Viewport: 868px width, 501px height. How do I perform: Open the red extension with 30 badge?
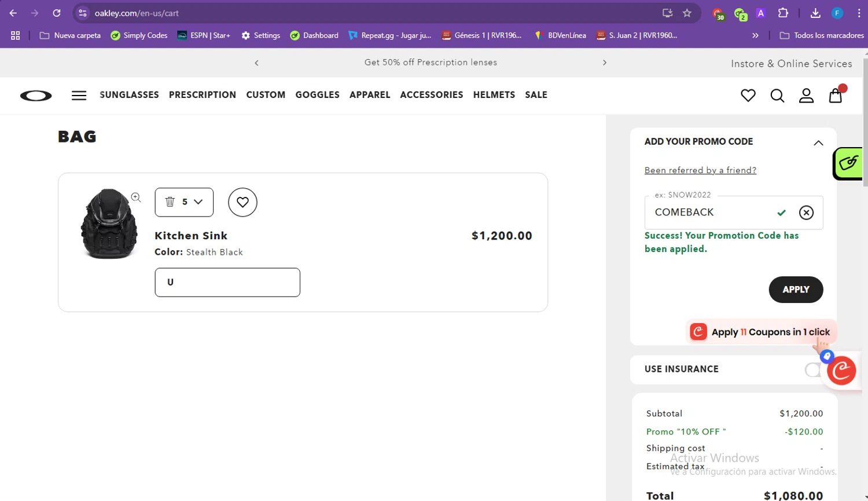(718, 14)
